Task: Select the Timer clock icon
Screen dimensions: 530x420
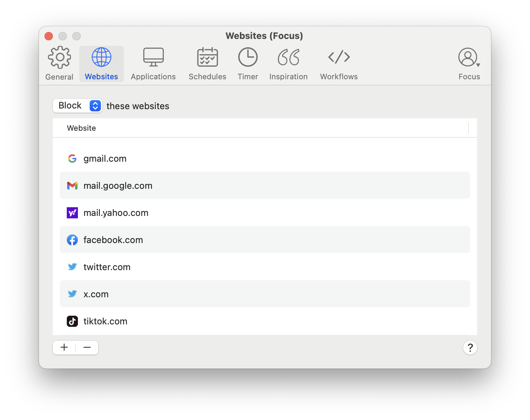Action: click(x=248, y=57)
